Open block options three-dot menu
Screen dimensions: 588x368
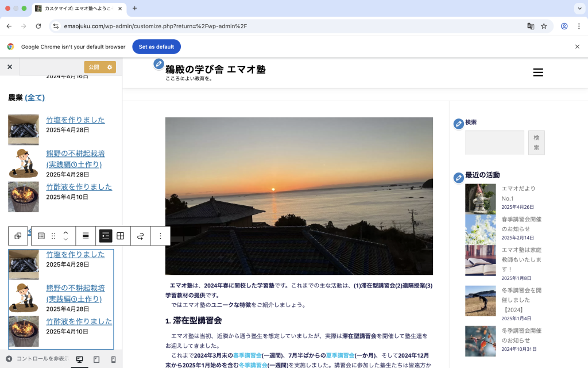click(160, 236)
